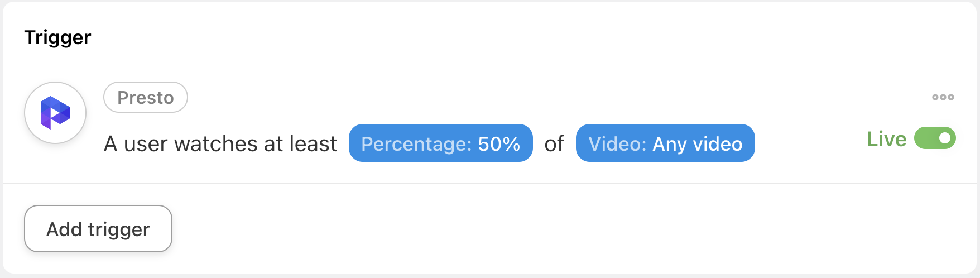Disable the Presto trigger with green switch
Viewport: 980px width, 278px height.
tap(935, 138)
